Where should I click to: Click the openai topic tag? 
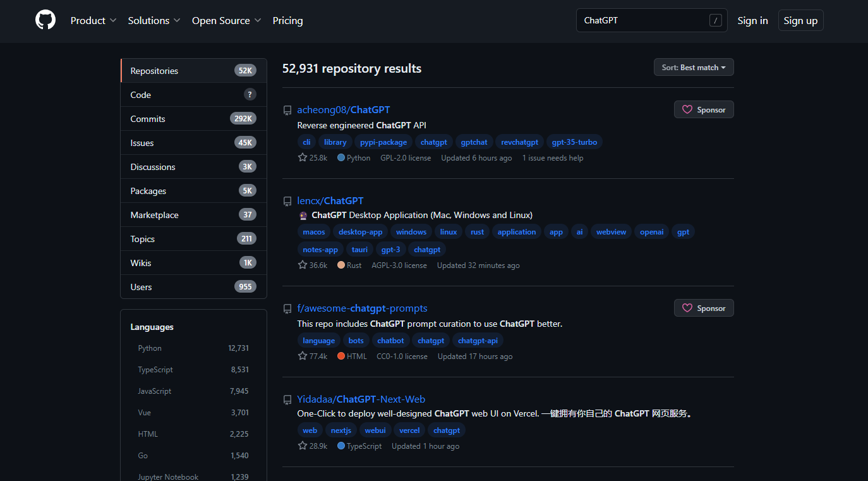[x=651, y=232]
